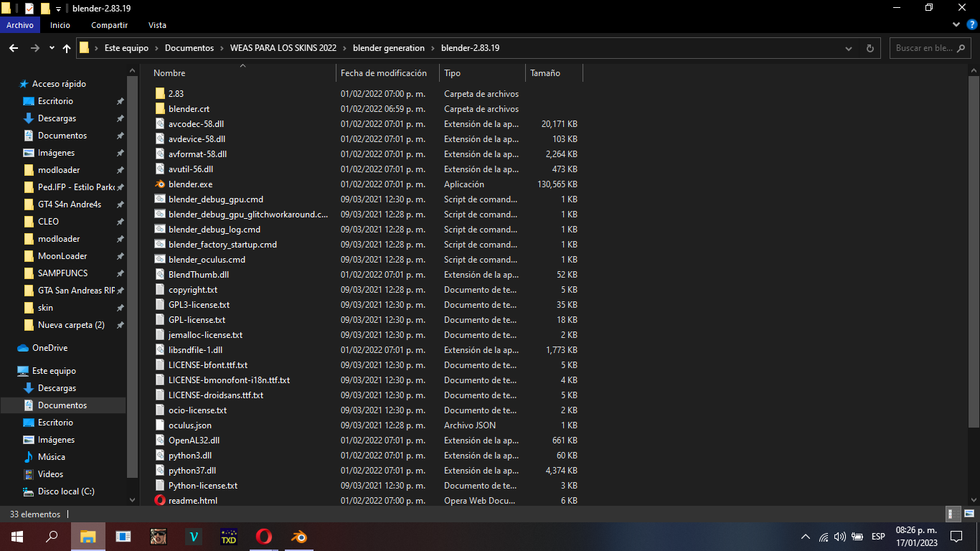This screenshot has height=551, width=980.
Task: Expand the chevron after WEAS PARA LOS SKINS 2022
Action: 344,48
